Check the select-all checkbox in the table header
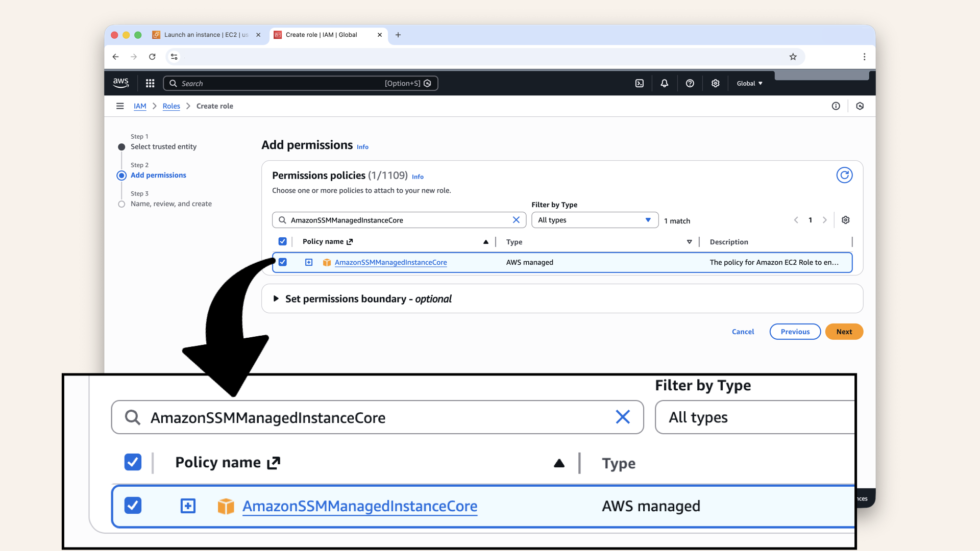This screenshot has width=980, height=551. (282, 241)
